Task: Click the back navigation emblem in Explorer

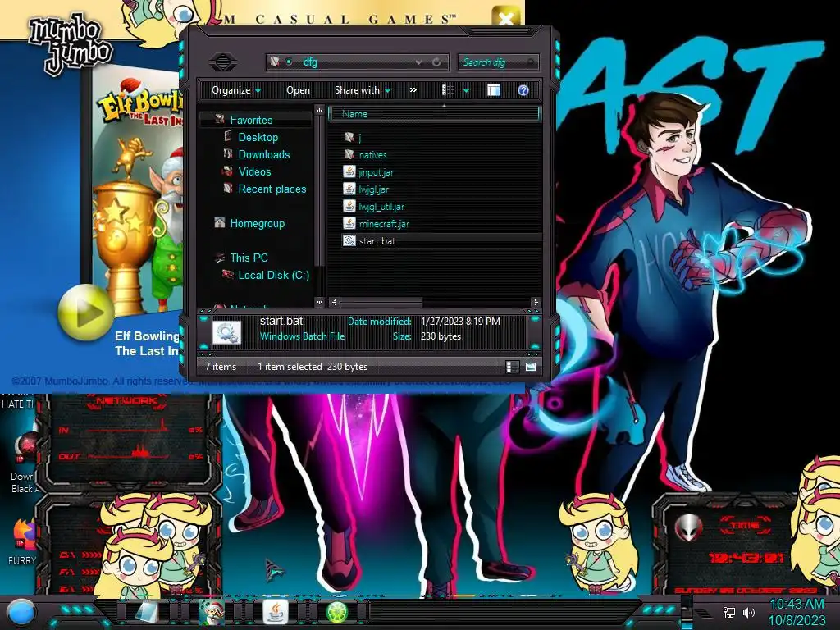Action: pyautogui.click(x=223, y=62)
